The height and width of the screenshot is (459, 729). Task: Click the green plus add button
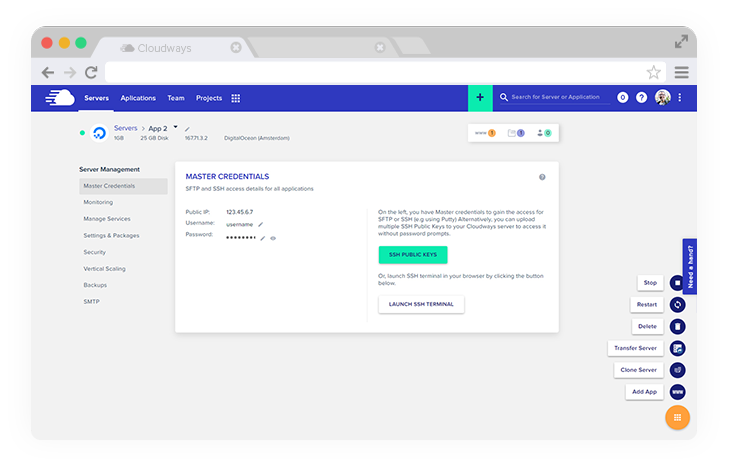pyautogui.click(x=480, y=98)
